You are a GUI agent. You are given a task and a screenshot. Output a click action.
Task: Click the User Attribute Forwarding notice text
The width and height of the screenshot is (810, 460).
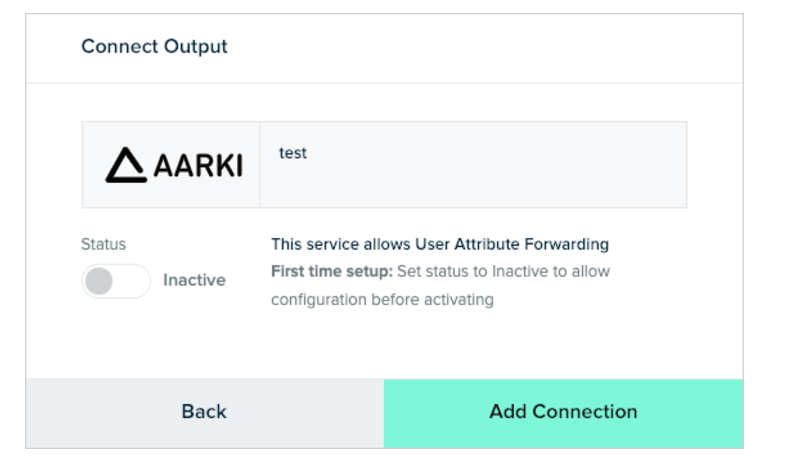click(x=440, y=244)
